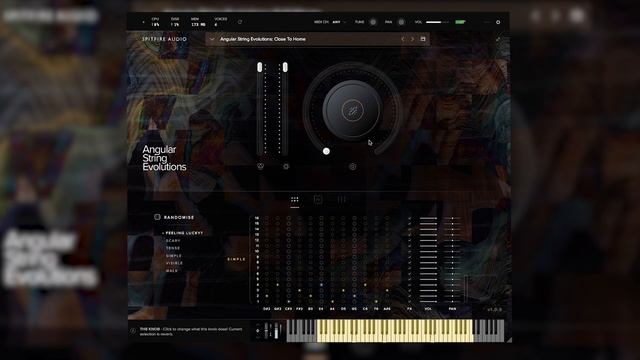The image size is (640, 360).
Task: Click the Angular String Evolutions title text
Action: pos(164,158)
